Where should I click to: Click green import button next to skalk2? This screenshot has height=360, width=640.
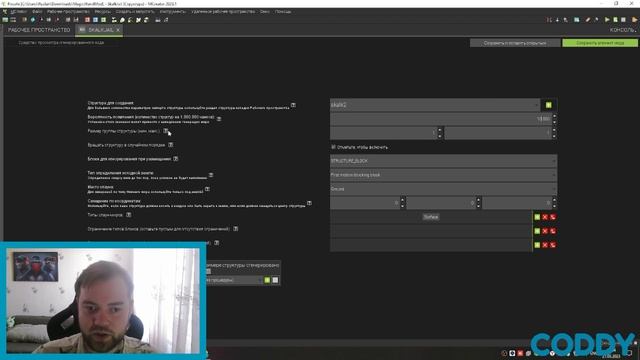point(549,105)
